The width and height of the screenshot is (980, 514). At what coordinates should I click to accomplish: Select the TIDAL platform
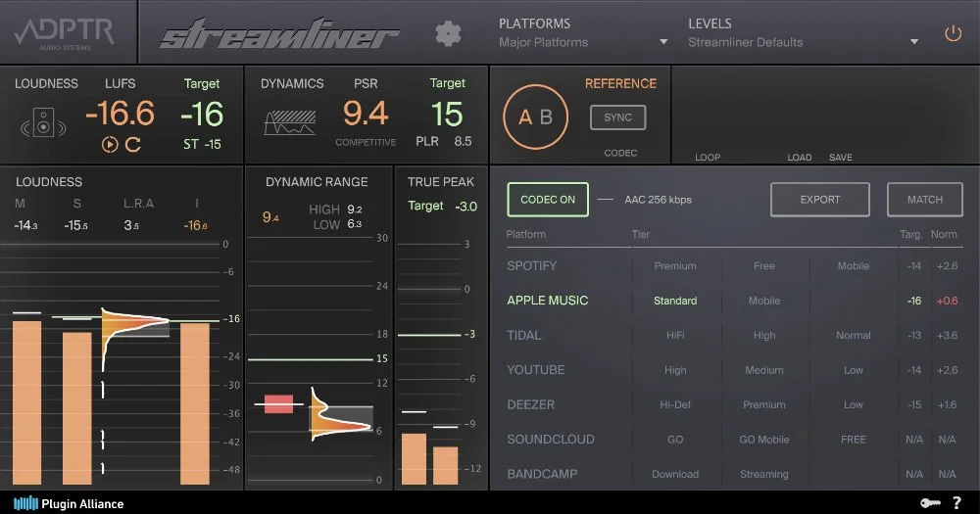tap(523, 336)
